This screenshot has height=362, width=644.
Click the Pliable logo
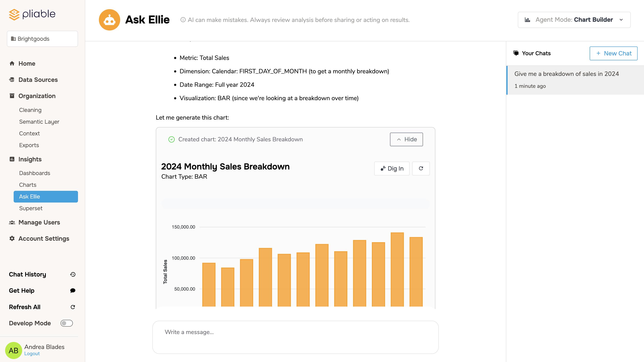coord(32,14)
